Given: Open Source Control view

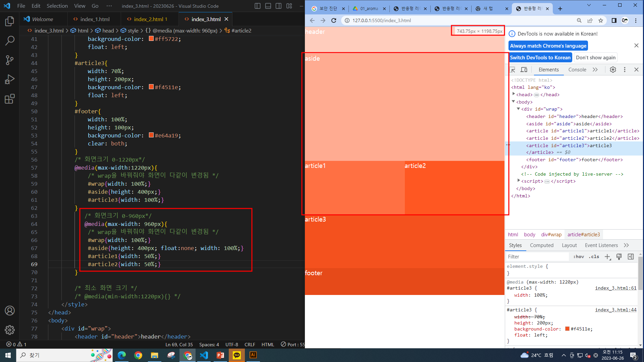Looking at the screenshot, I should pos(10,60).
